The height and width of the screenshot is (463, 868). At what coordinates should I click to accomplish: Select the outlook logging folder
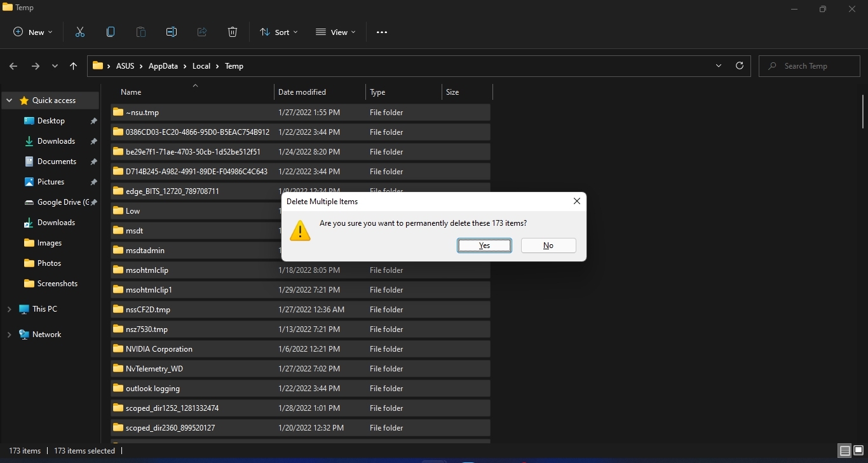(301, 388)
